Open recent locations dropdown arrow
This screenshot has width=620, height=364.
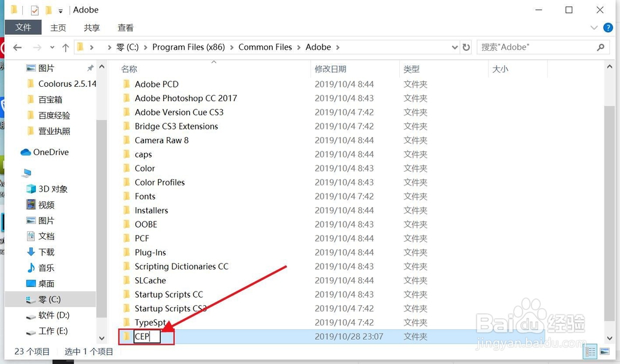pos(52,48)
